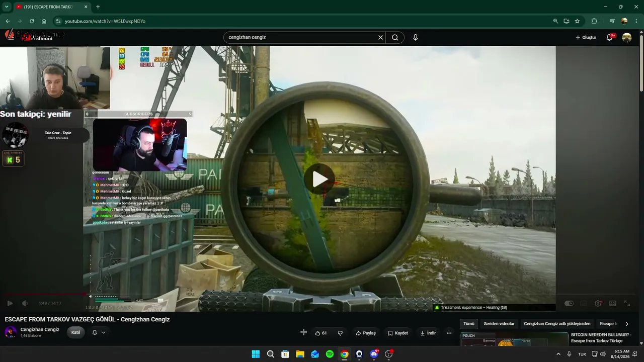This screenshot has width=644, height=362.
Task: Play the video using the center play button
Action: pos(319,179)
